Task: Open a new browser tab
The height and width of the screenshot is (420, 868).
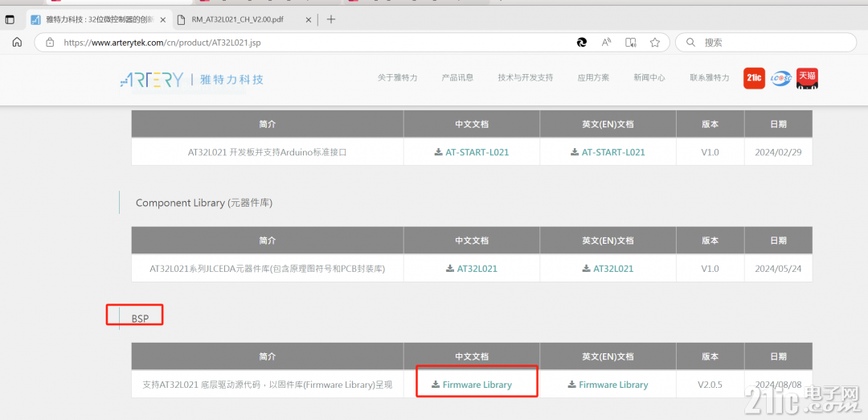Action: click(x=331, y=19)
